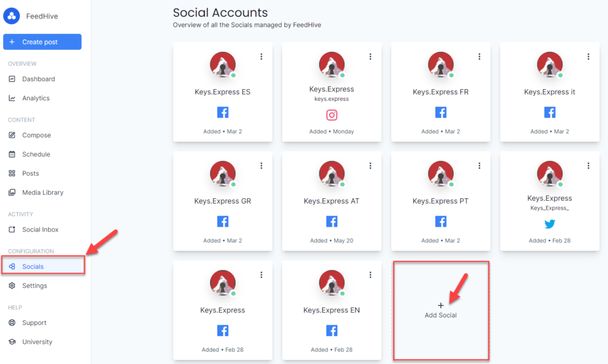Click the University graduation cap icon
The height and width of the screenshot is (364, 608).
pos(11,342)
